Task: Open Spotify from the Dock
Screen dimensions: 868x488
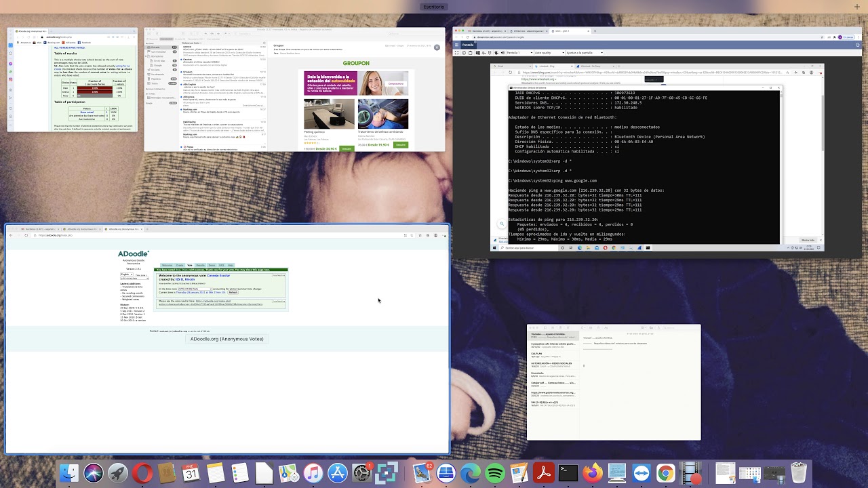Action: pos(495,473)
